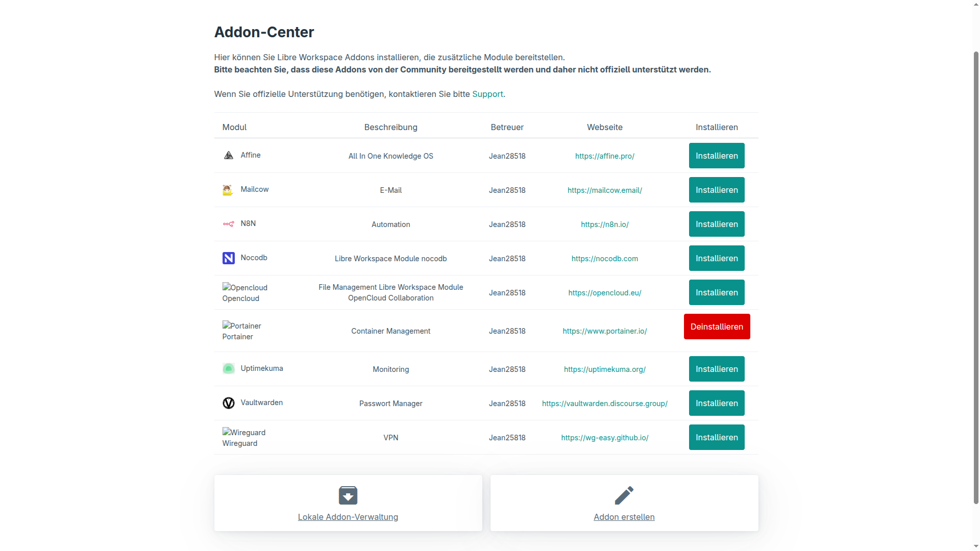Open the Addon erstellen link
980x551 pixels.
point(624,517)
